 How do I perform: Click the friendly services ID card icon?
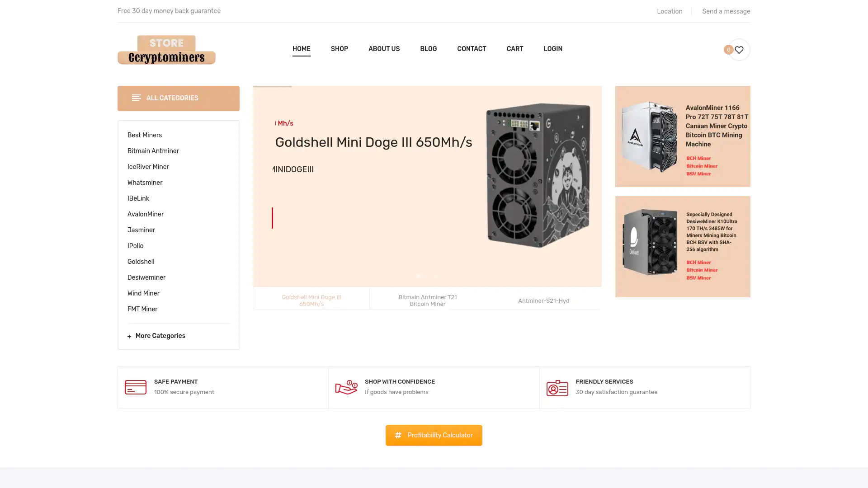(557, 388)
